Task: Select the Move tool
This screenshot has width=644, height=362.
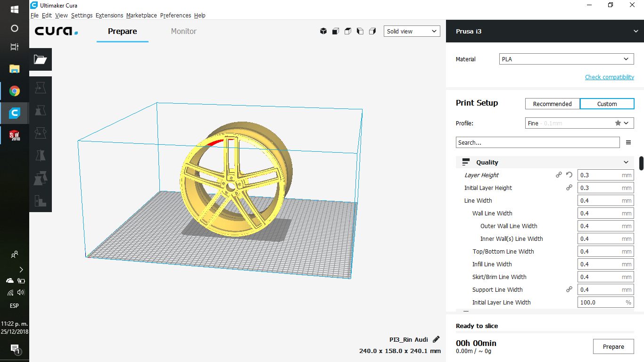Action: tap(41, 88)
